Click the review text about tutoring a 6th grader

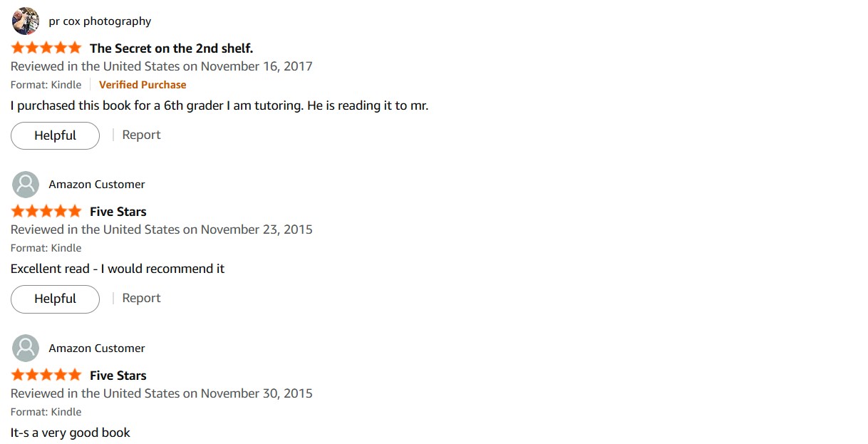tap(219, 105)
